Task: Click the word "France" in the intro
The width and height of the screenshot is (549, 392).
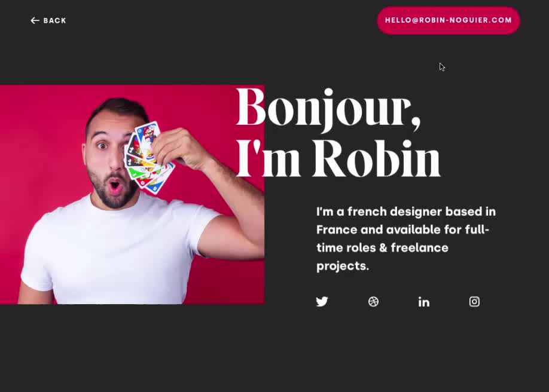Action: click(x=337, y=229)
